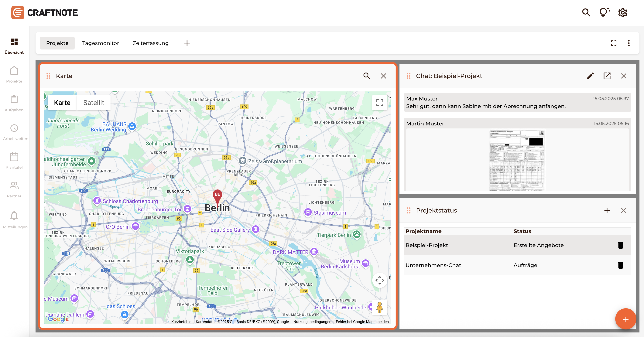Open Kurzbefehle map shortcuts
Screen dimensions: 644x337
pyautogui.click(x=181, y=322)
